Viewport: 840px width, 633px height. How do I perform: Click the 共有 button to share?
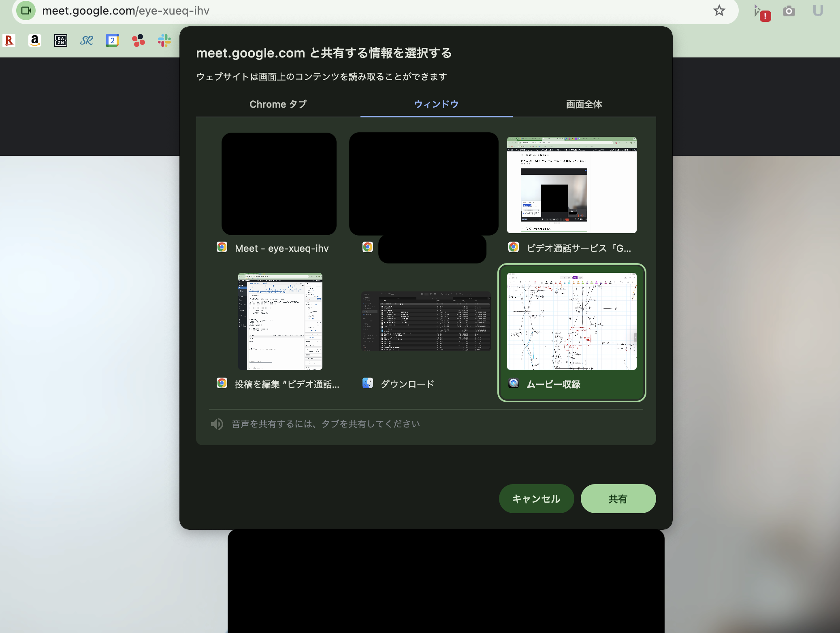coord(618,499)
